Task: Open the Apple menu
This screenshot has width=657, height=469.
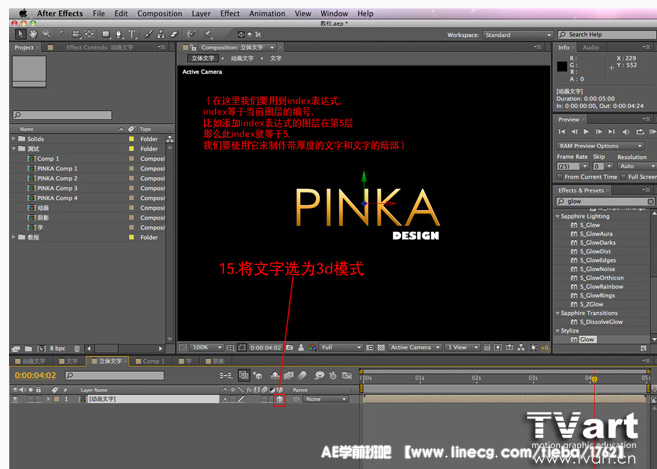Action: point(23,13)
